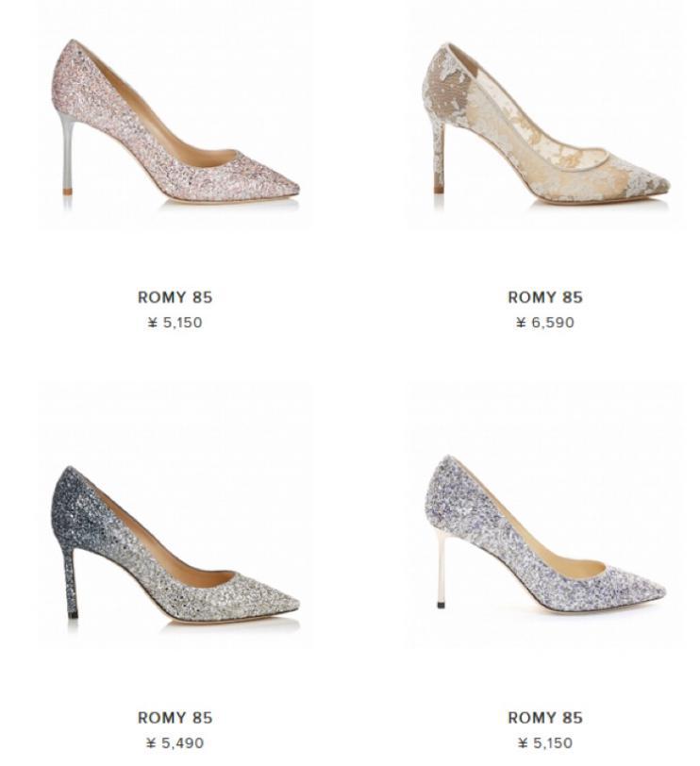Click ROMY 85 title below the pink glitter pump
Screen dimensions: 700x766
click(175, 297)
